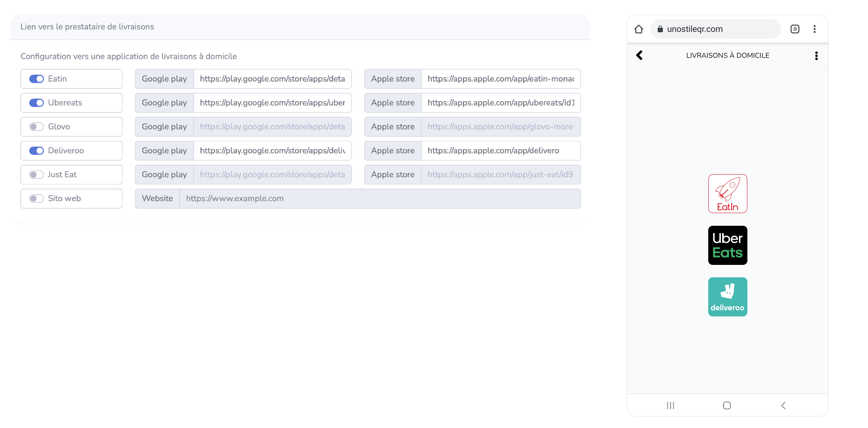The image size is (868, 428).
Task: Enable the Glovo toggle switch
Action: tap(36, 127)
